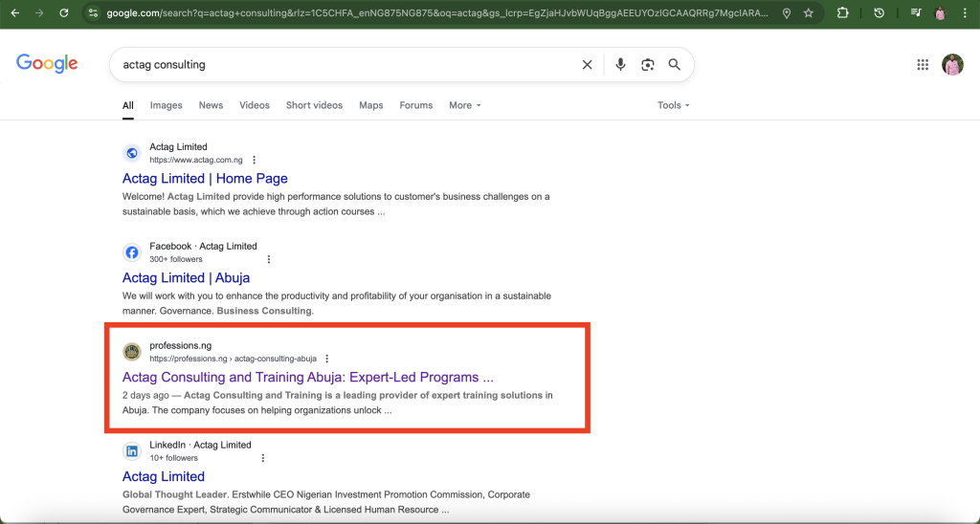Click the 'LinkedIn · Actag Limited' source name
The width and height of the screenshot is (980, 524).
click(200, 445)
